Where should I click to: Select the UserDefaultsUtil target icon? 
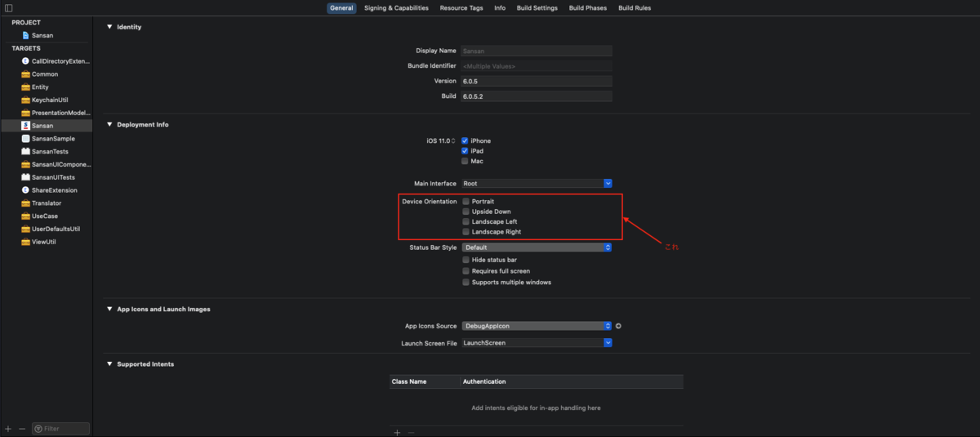25,229
